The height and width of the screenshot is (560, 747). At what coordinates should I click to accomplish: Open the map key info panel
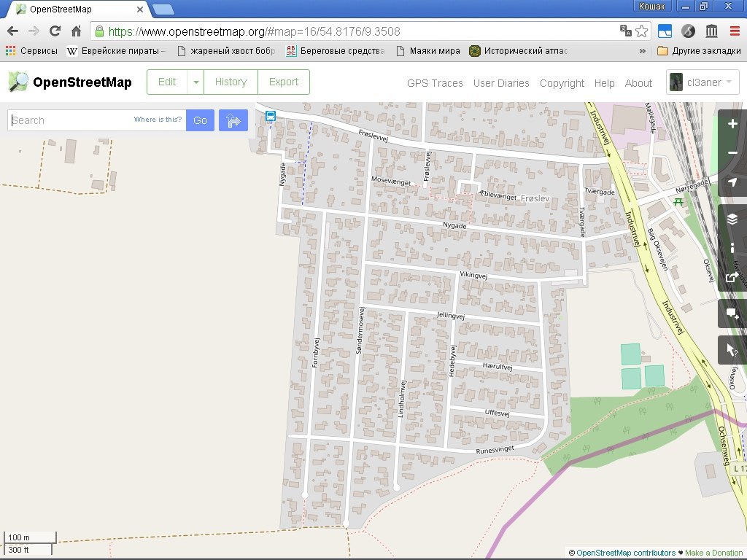point(732,248)
